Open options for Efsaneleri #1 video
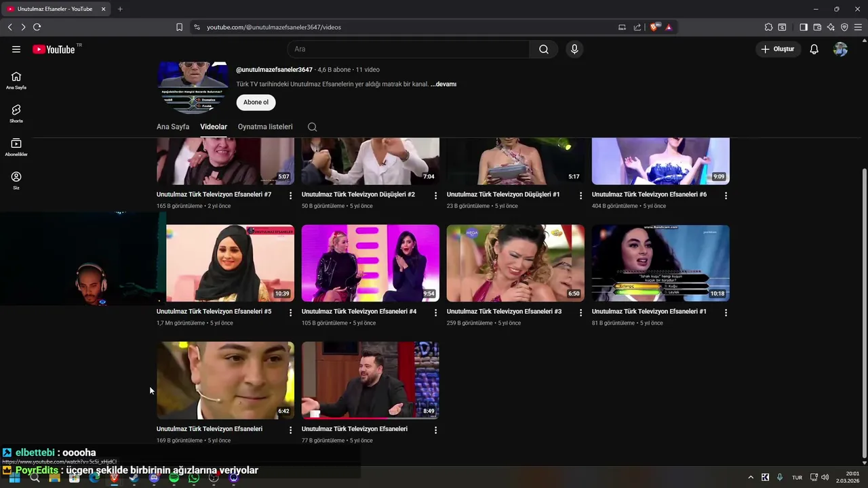The image size is (868, 488). 726,312
